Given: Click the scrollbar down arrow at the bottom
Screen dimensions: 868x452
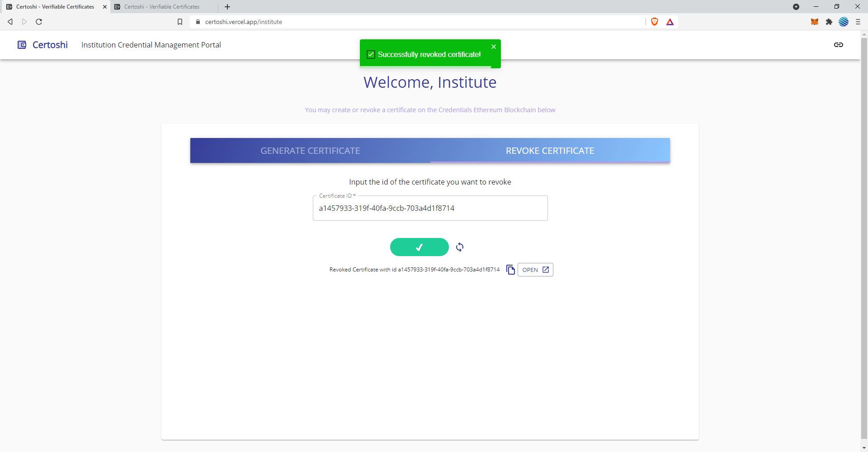Looking at the screenshot, I should [x=864, y=448].
